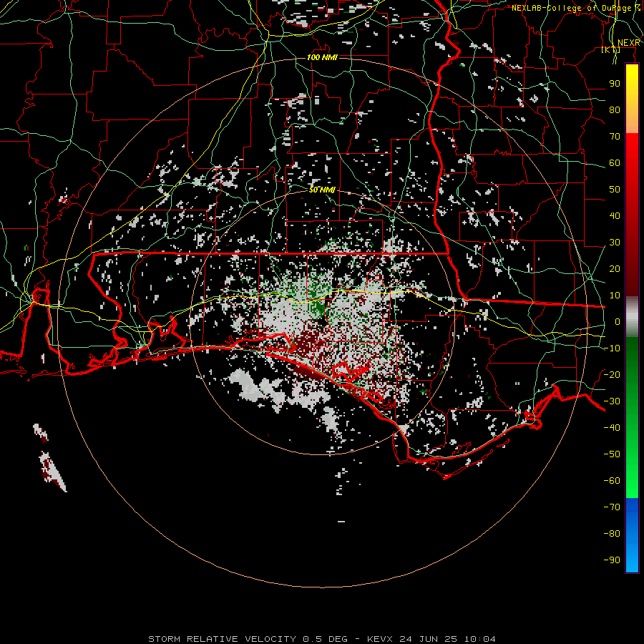The height and width of the screenshot is (644, 644).
Task: Click the -70 value on the velocity scale
Action: tap(612, 507)
